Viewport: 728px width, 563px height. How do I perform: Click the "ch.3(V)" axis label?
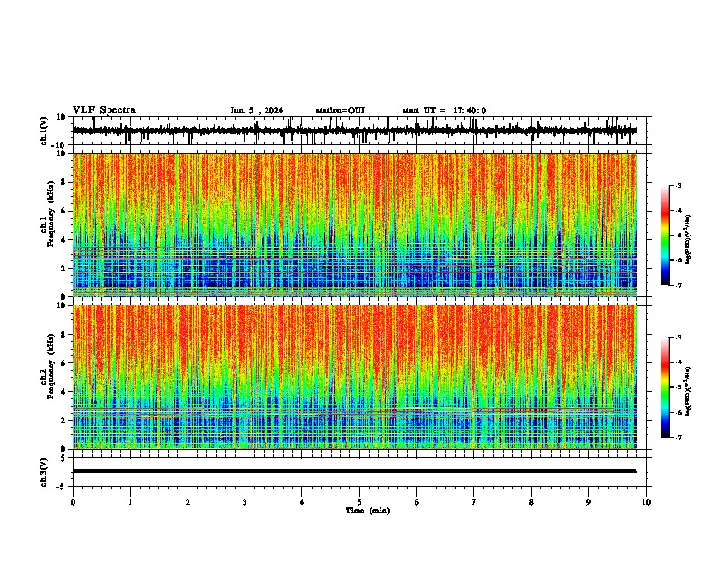44,472
